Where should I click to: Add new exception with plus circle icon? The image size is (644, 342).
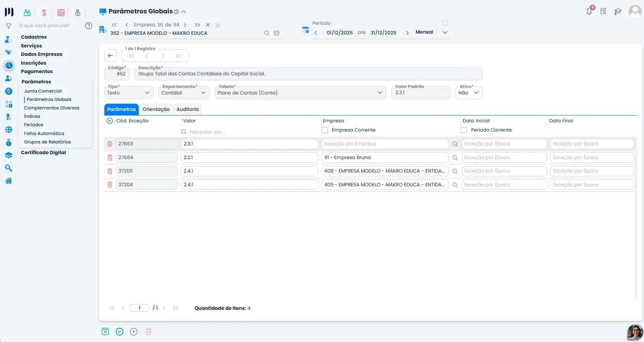pyautogui.click(x=110, y=121)
